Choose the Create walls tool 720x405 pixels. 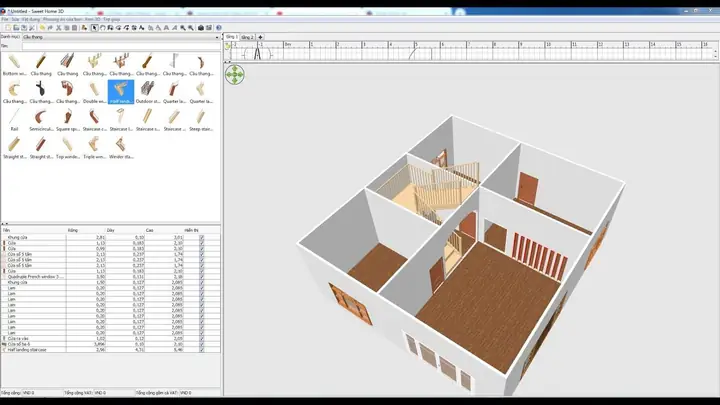[x=111, y=28]
